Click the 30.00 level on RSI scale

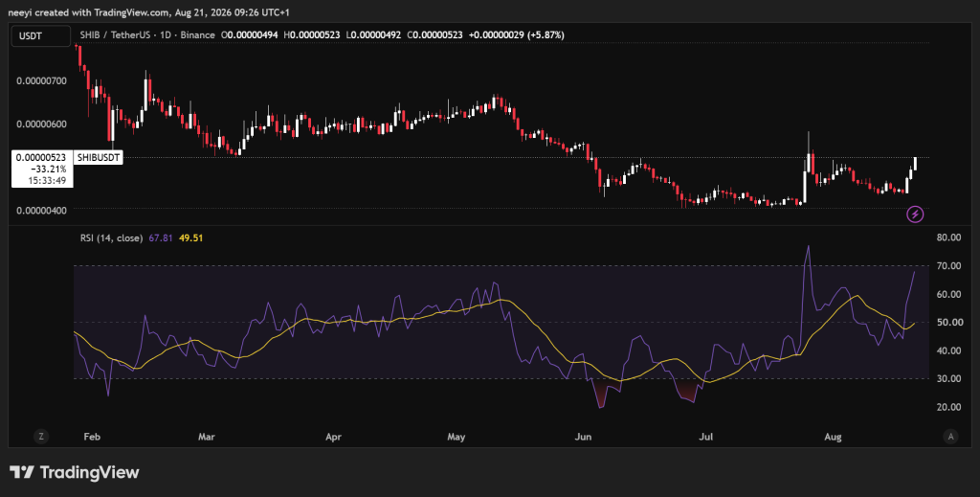pyautogui.click(x=948, y=378)
